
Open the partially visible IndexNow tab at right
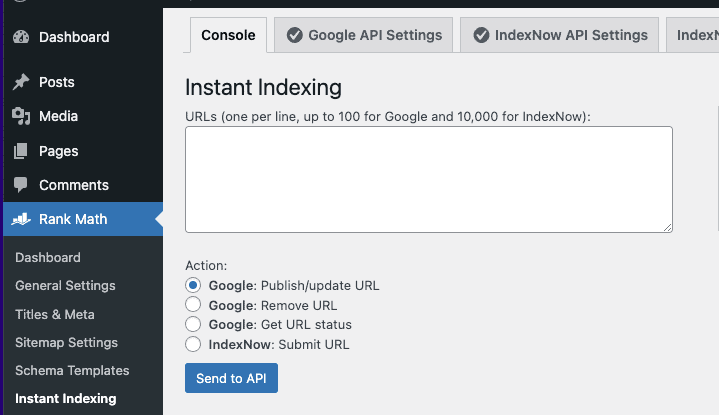(x=692, y=35)
